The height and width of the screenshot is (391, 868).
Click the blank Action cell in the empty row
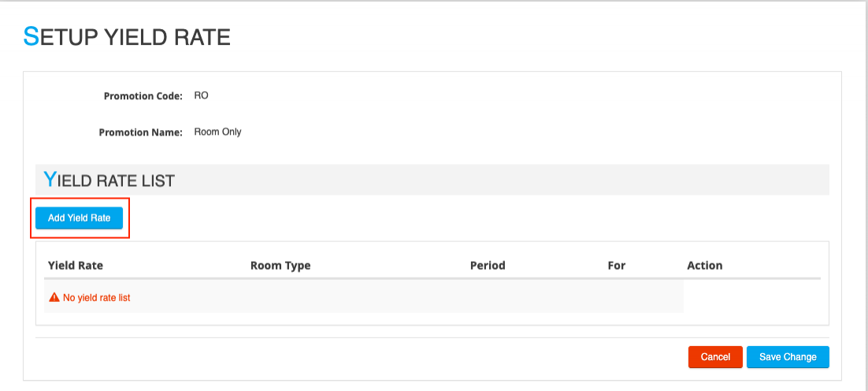click(x=751, y=297)
